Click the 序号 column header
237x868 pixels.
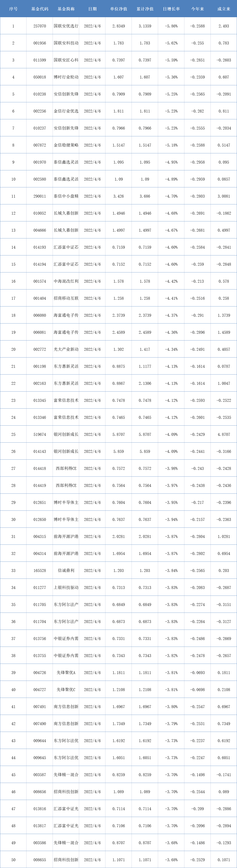[x=13, y=9]
